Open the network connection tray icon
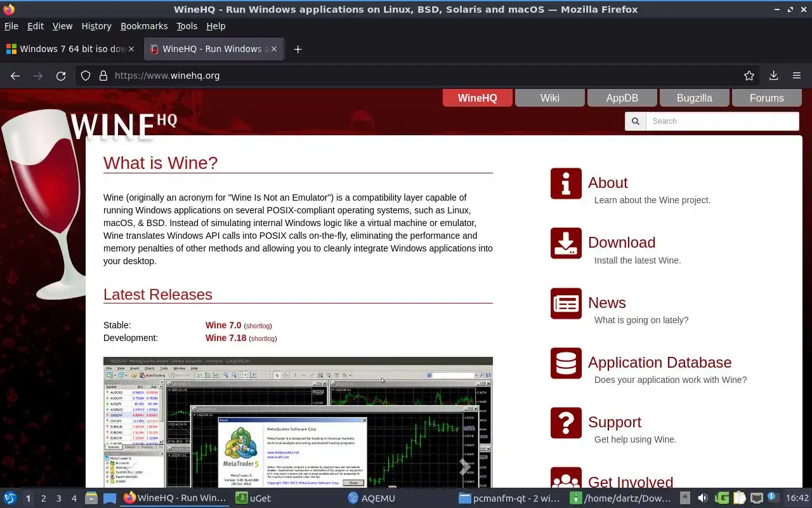 (756, 498)
